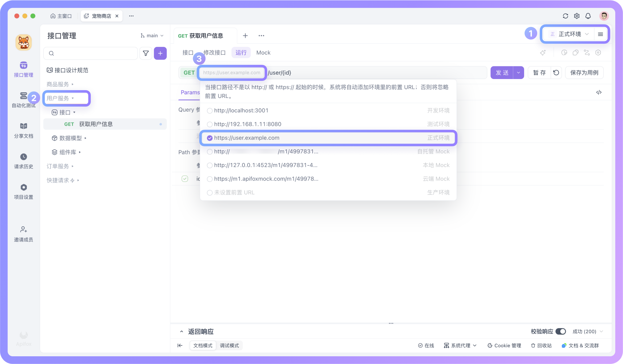The height and width of the screenshot is (364, 623).
Task: Toggle the 校验响应 switch
Action: pyautogui.click(x=561, y=331)
